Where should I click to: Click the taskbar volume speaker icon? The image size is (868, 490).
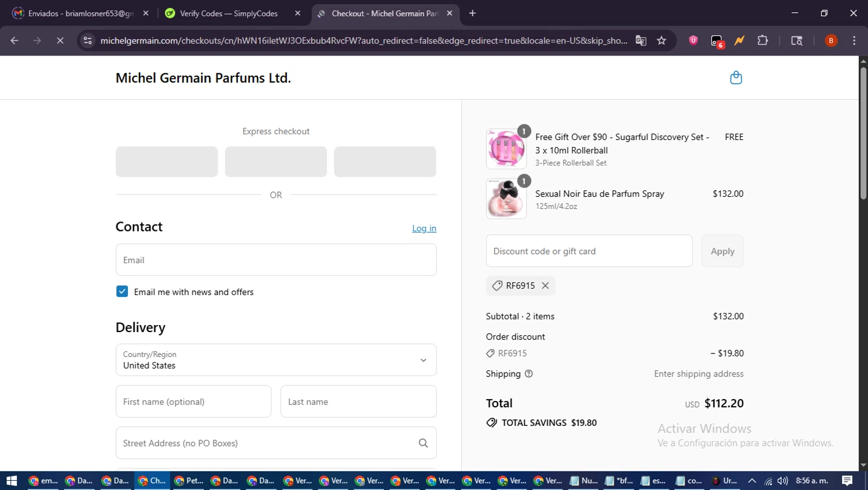click(x=783, y=481)
